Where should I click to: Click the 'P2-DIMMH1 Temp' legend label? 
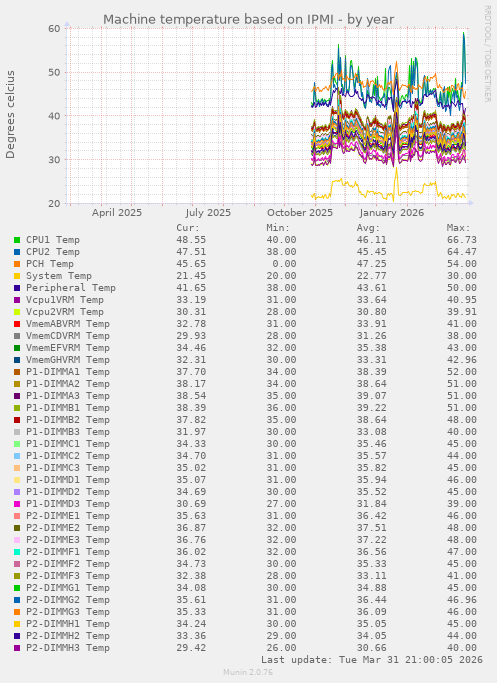(68, 624)
